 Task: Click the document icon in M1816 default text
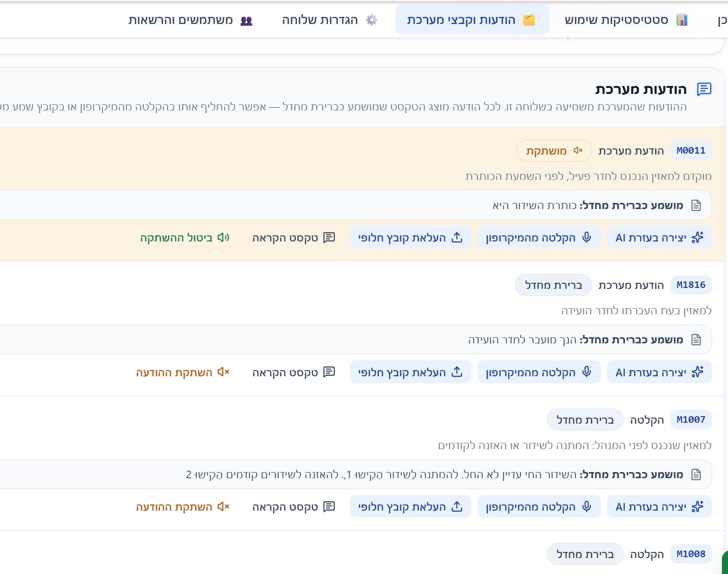(696, 340)
